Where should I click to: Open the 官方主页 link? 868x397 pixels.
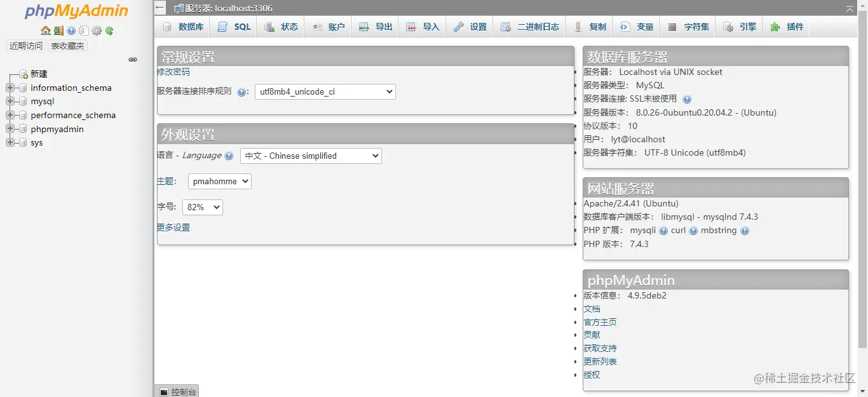[600, 322]
